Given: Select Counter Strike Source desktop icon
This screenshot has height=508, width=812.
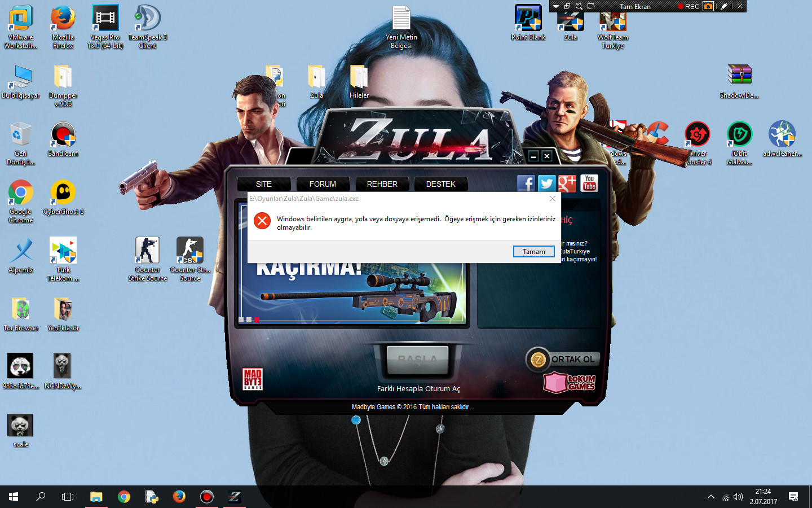Looking at the screenshot, I should tap(148, 260).
